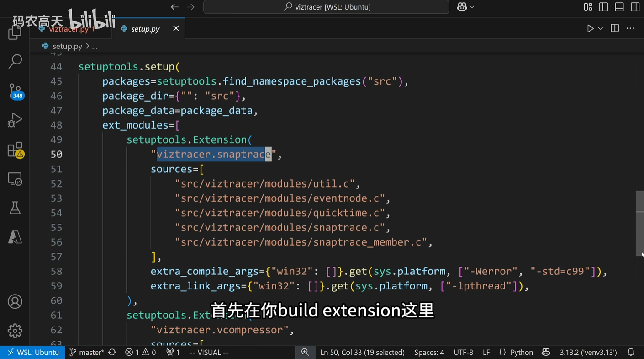644x359 pixels.
Task: Click the editor vertical scrollbar thumb
Action: (639, 223)
